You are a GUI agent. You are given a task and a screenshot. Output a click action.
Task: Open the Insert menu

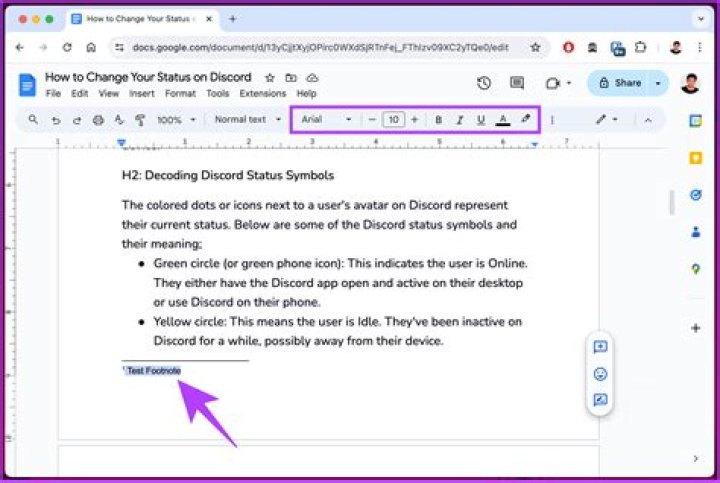[x=141, y=94]
